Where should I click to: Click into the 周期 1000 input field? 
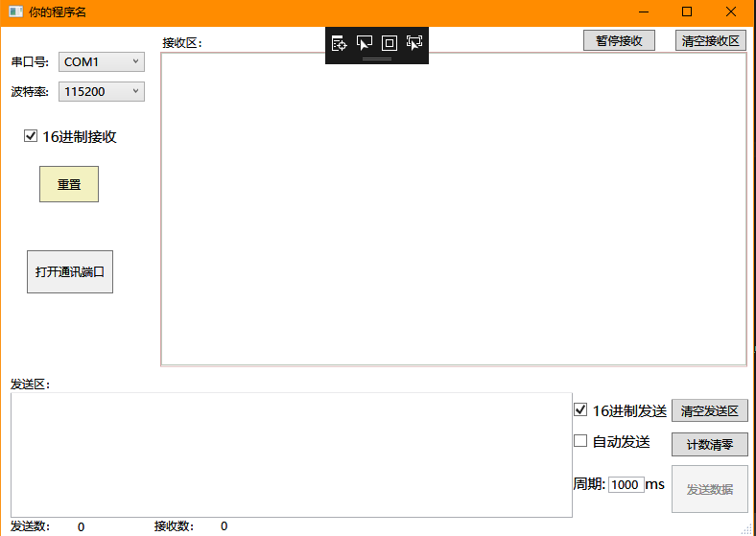click(626, 484)
